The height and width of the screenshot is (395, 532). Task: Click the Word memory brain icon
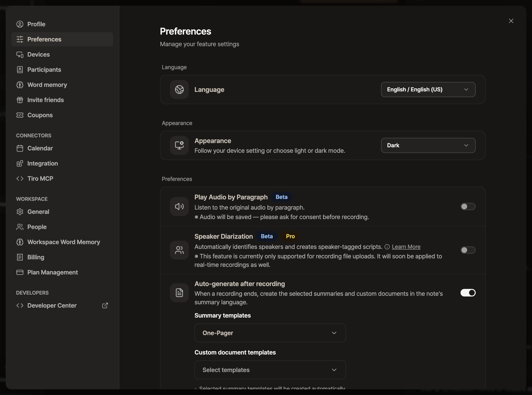point(20,85)
